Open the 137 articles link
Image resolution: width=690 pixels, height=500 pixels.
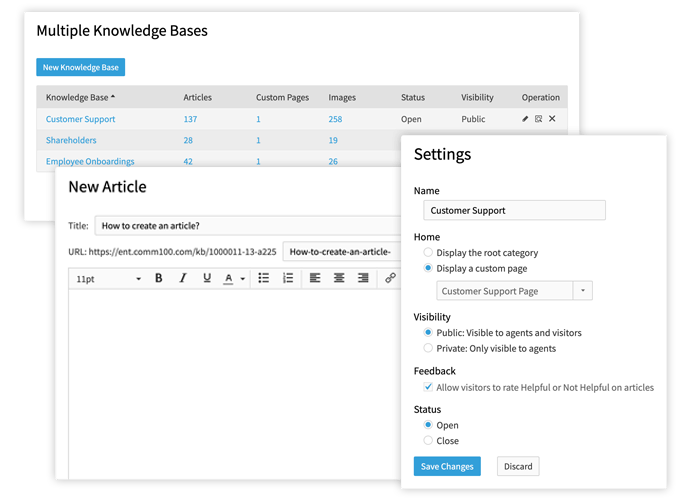[190, 119]
